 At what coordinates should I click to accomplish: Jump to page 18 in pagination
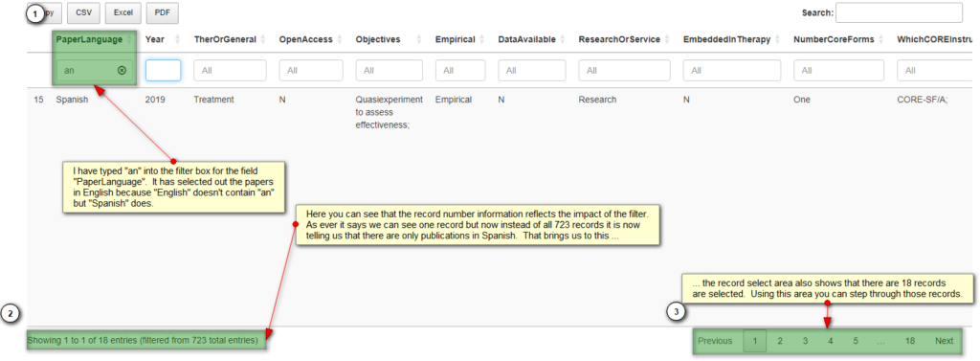910,341
